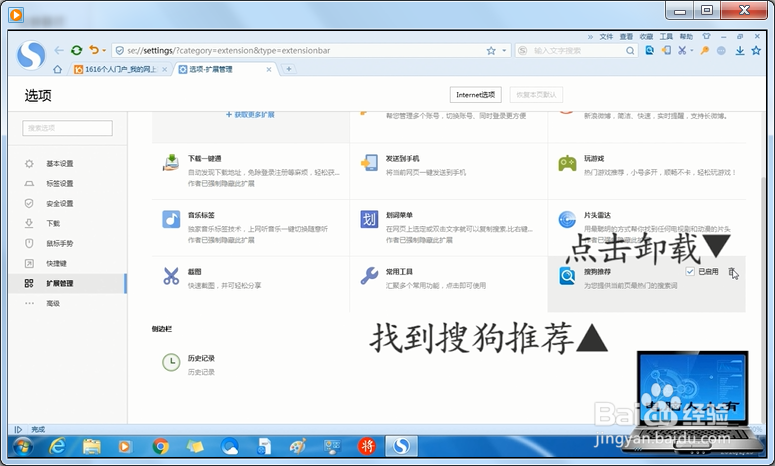The image size is (775, 466).
Task: Select the 音乐标签 music note icon
Action: point(171,219)
